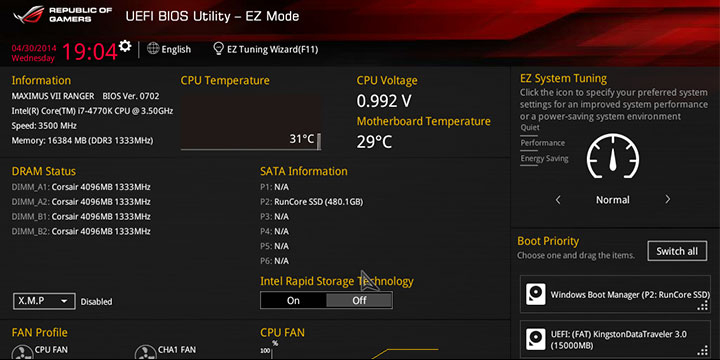This screenshot has width=720, height=360.
Task: Click the 29°C motherboard temperature value
Action: pos(374,142)
